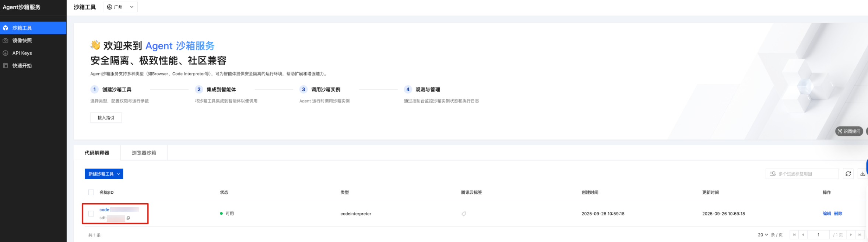Viewport: 868px width, 242px height.
Task: Click step 2 集成到智能体
Action: (216, 89)
